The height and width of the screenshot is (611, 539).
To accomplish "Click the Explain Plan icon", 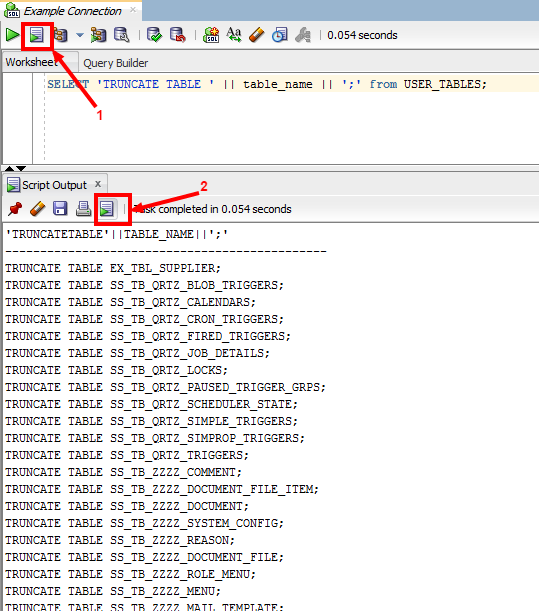I will pyautogui.click(x=60, y=35).
